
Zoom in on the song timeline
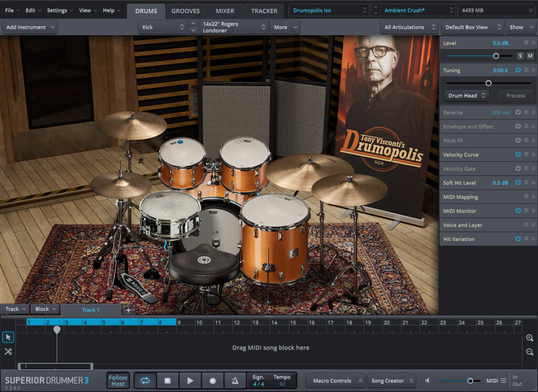[530, 338]
